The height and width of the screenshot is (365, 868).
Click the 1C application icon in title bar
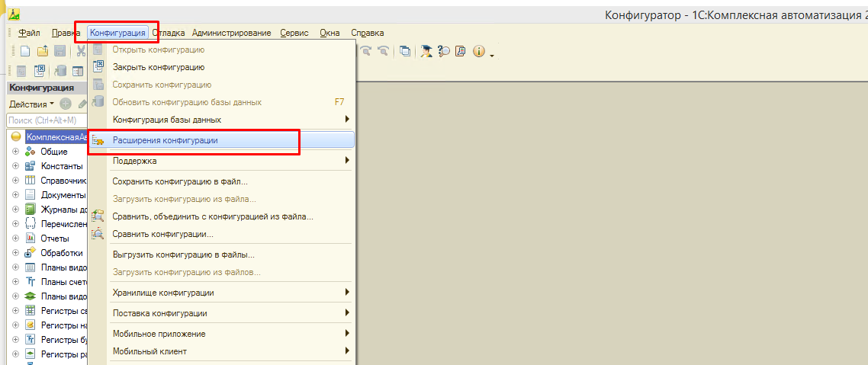[15, 14]
